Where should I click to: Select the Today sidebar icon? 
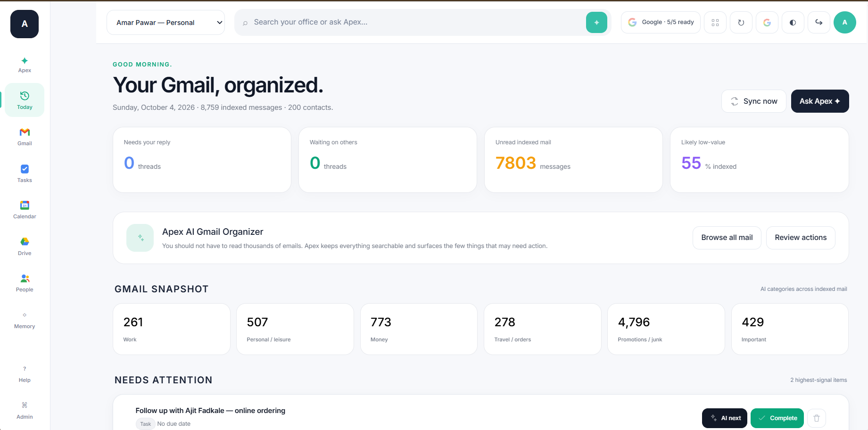(25, 100)
